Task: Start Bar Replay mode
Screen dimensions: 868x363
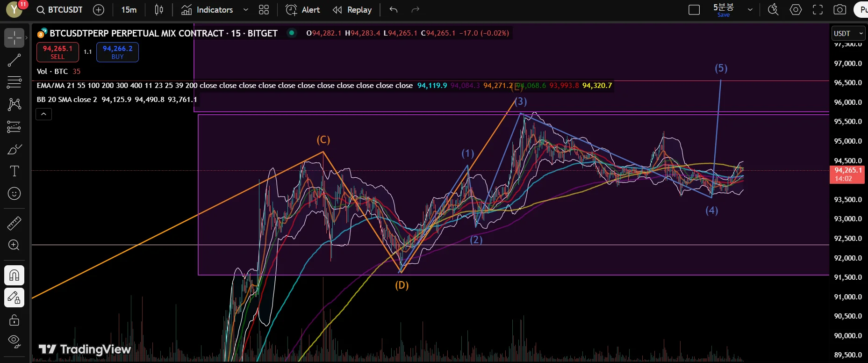Action: [352, 10]
